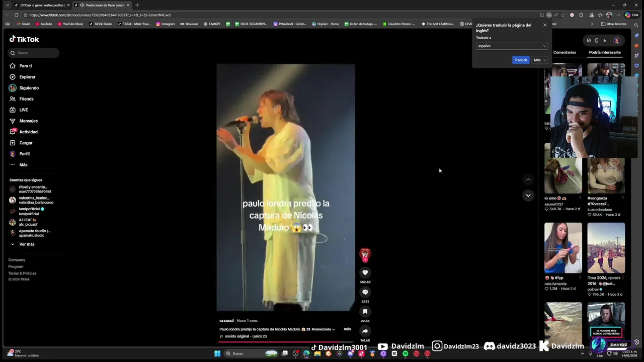Click the video player to pause
Image resolution: width=644 pixels, height=362 pixels.
tap(286, 188)
